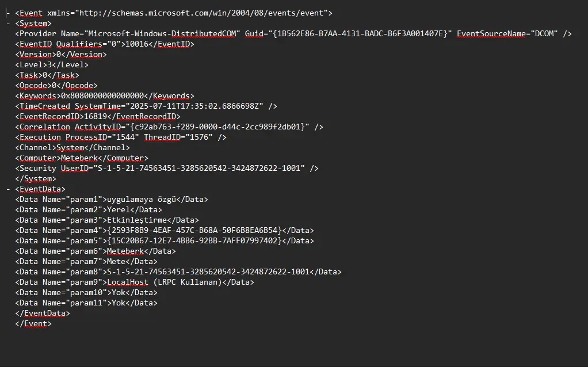Click the param9 LocalHost LRPC text
Screen dimensions: 588x367
(165, 282)
